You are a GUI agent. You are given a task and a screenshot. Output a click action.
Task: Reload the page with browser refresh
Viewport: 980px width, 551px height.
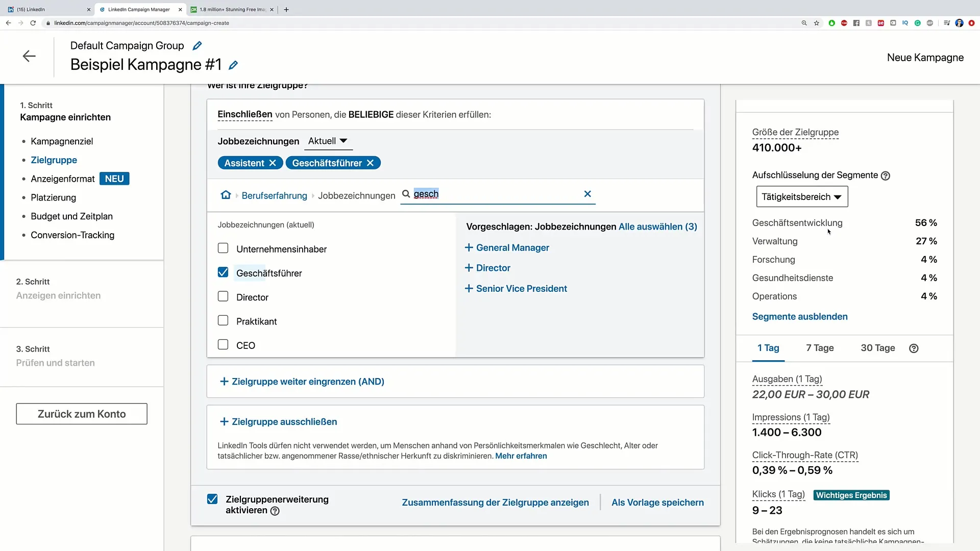pyautogui.click(x=33, y=23)
